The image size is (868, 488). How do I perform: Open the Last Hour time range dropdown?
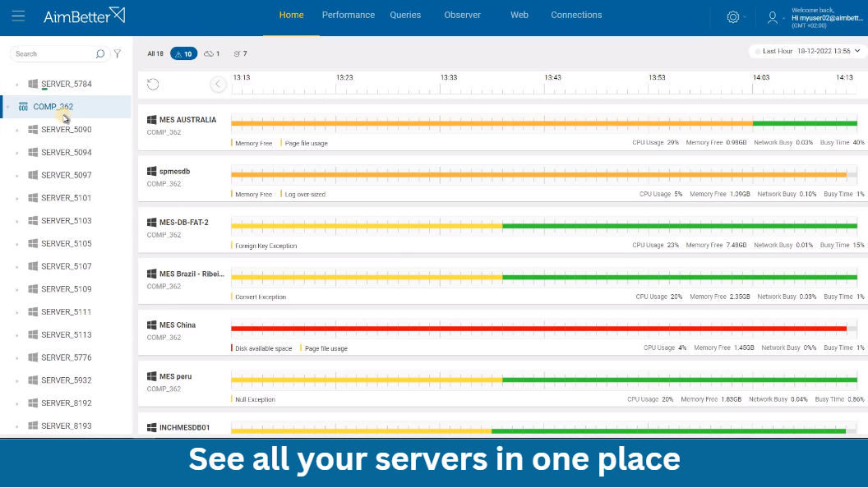click(x=807, y=51)
